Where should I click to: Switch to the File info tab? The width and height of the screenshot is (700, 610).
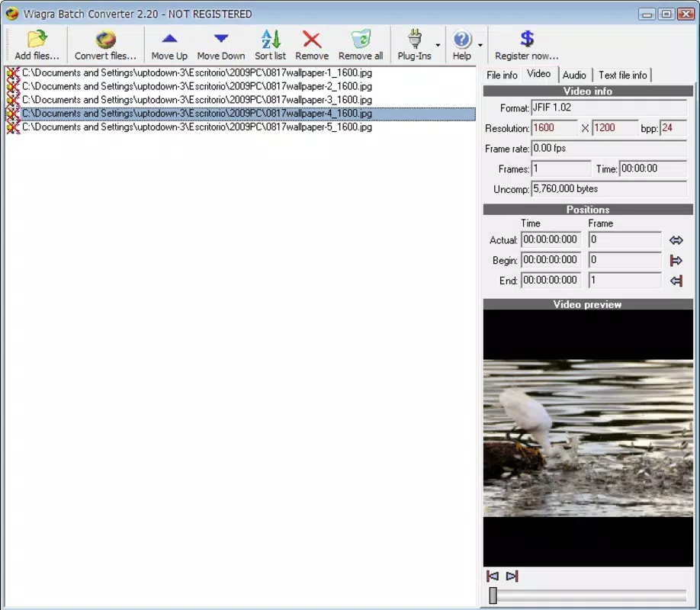(502, 75)
